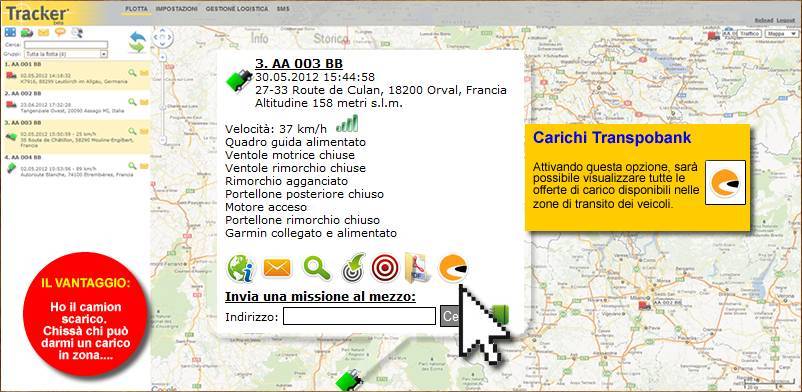
Task: Click the Reload link
Action: pos(764,20)
